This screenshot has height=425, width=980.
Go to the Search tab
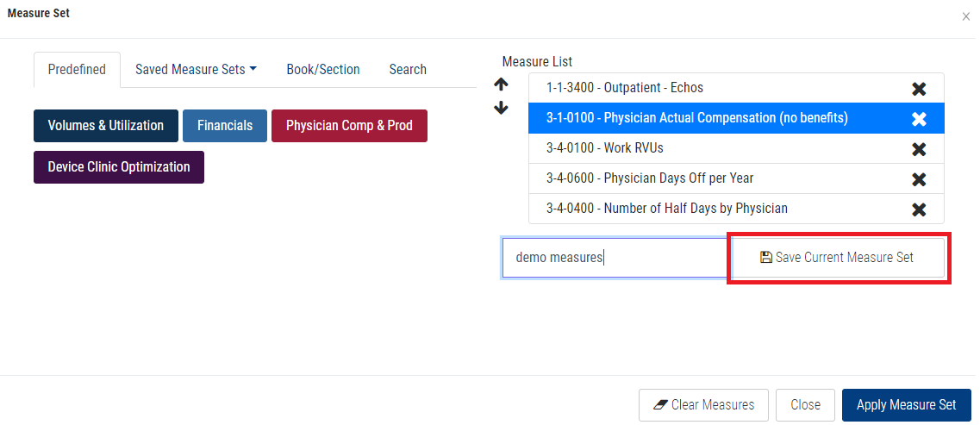pos(408,70)
